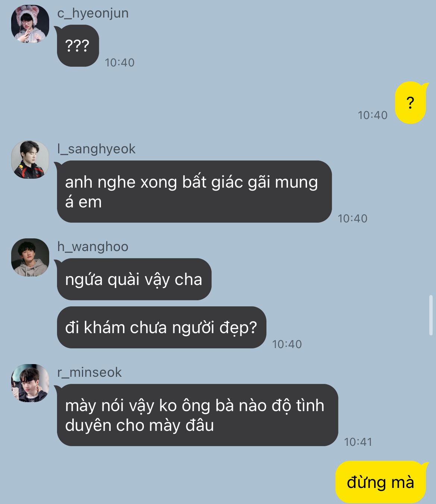
Task: Open c_hyeonjun's profile picture
Action: 30,24
